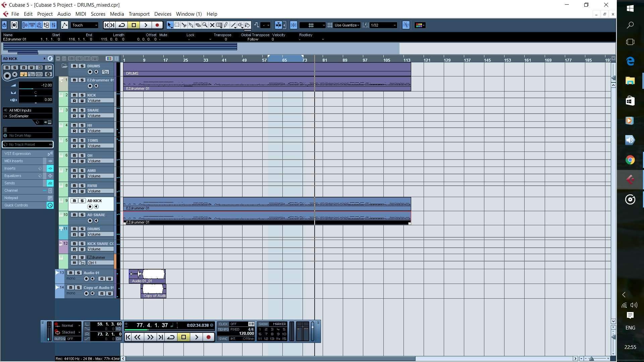The width and height of the screenshot is (644, 362).
Task: Select the Range Selection tool
Action: pos(177,25)
